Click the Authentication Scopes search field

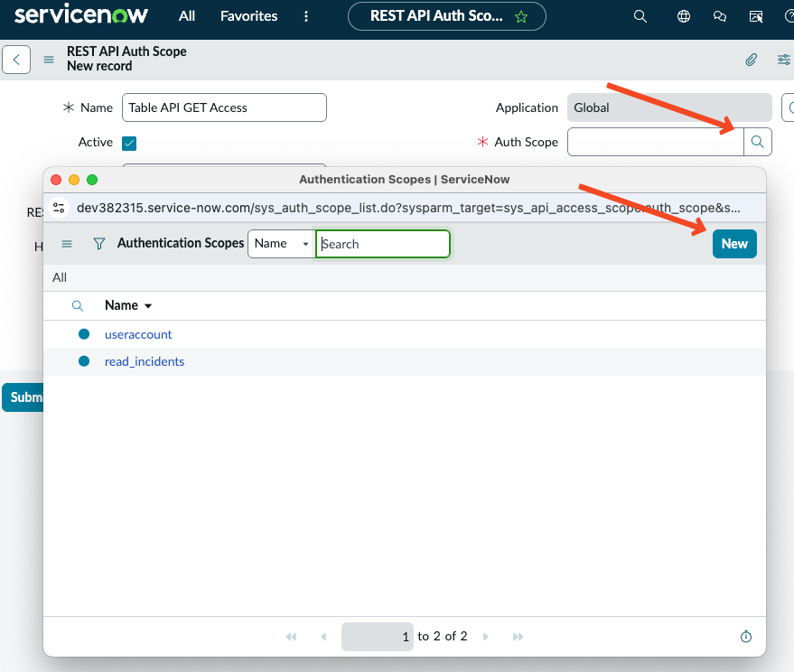(x=383, y=244)
